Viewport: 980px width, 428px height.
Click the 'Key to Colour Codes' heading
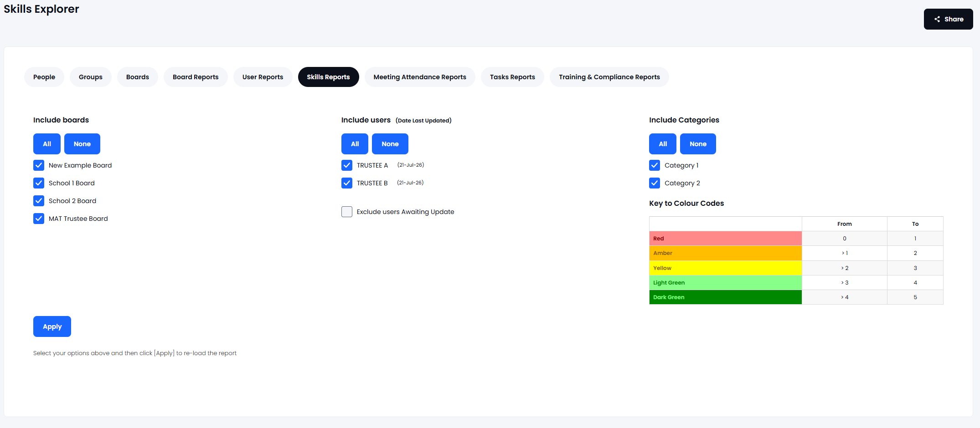(686, 203)
